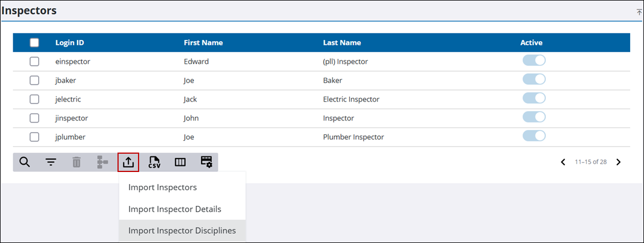
Task: Check the select-all header checkbox
Action: coord(34,43)
